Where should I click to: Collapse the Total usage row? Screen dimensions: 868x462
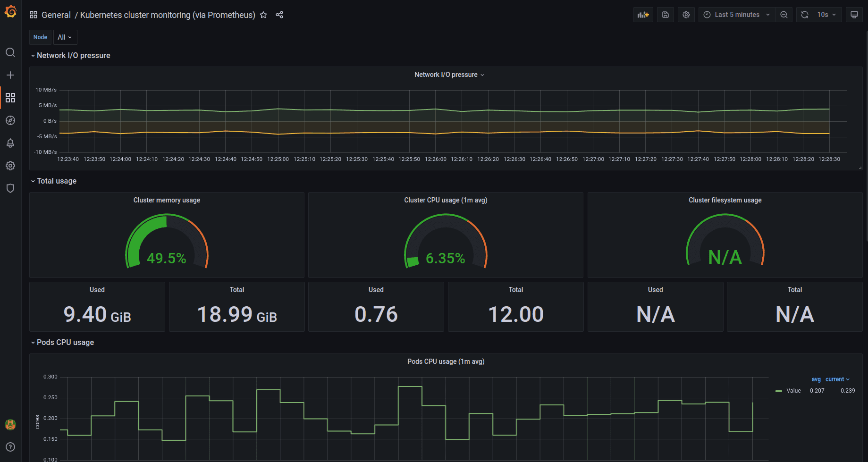click(56, 181)
